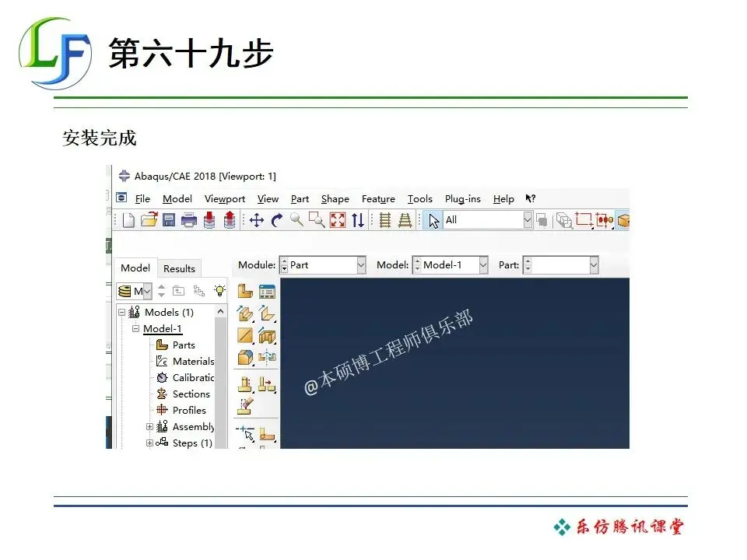Screen dimensions: 747x560
Task: Click the Part field stepper arrows
Action: click(528, 265)
